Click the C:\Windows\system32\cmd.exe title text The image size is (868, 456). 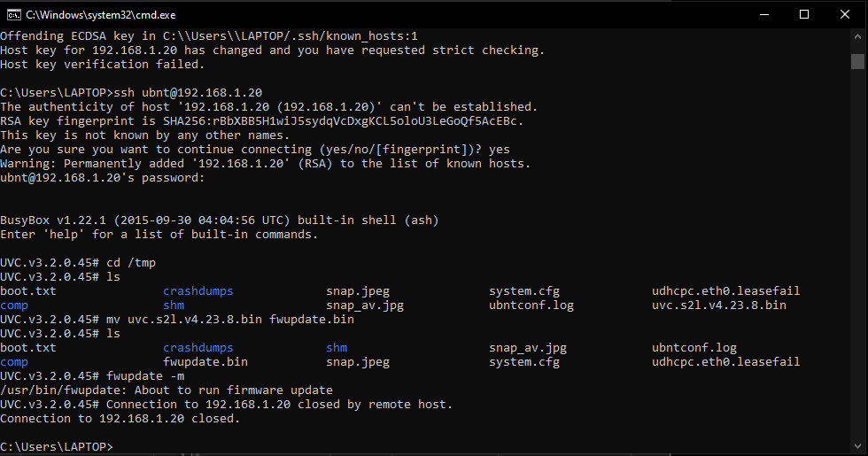pyautogui.click(x=99, y=14)
